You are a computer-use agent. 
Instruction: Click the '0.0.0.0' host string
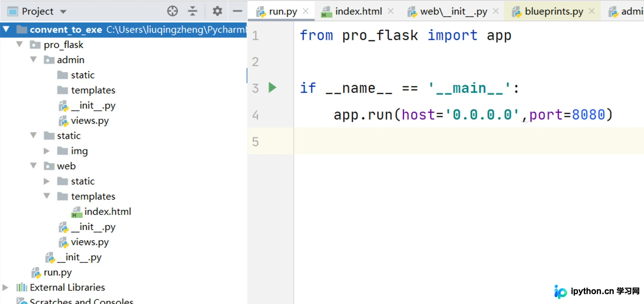coord(482,115)
